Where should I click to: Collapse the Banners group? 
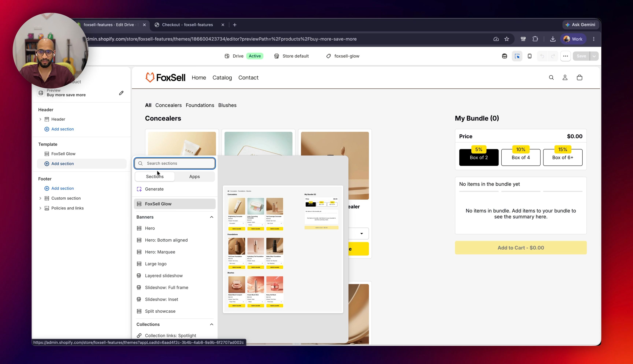[212, 217]
